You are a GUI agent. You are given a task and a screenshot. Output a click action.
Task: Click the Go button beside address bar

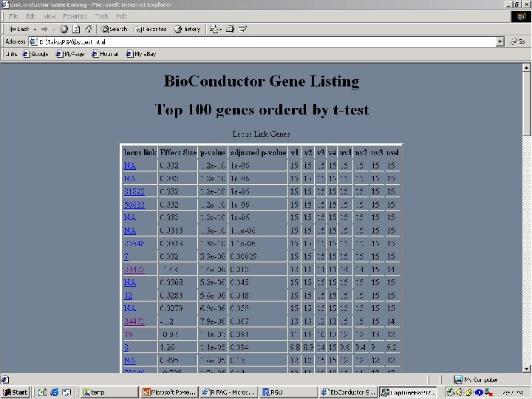tap(518, 41)
